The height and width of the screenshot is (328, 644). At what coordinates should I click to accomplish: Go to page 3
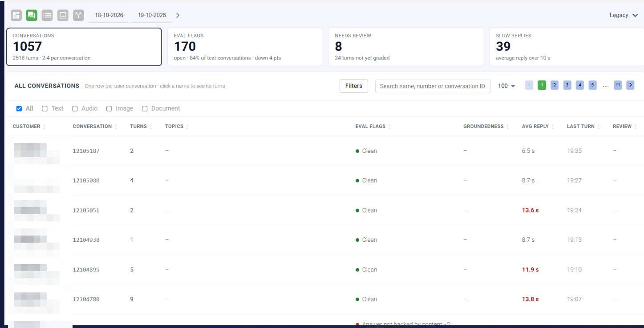point(567,85)
